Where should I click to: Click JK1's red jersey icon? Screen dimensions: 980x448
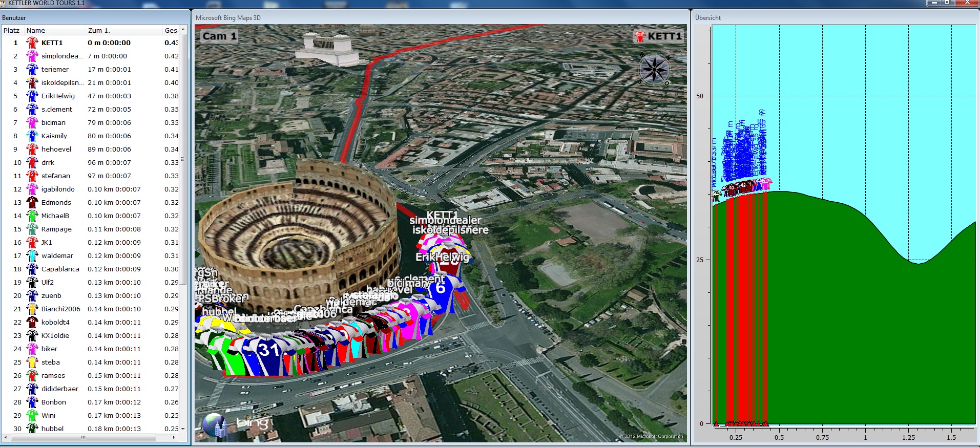[x=32, y=243]
